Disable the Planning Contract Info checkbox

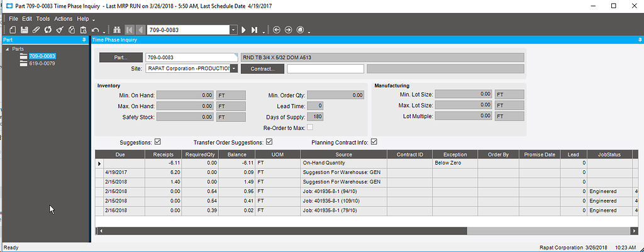(x=375, y=141)
